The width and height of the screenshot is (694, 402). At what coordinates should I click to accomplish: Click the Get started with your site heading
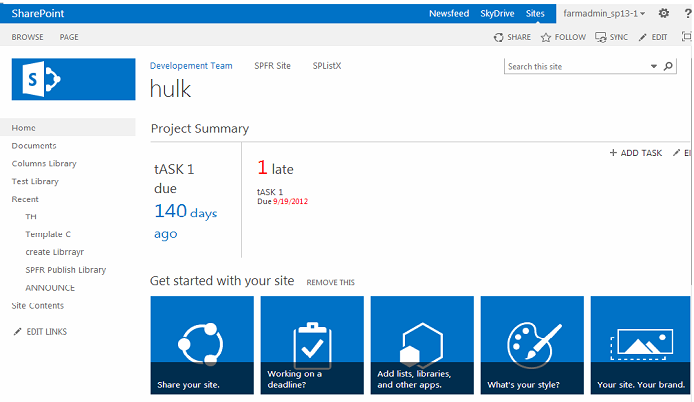[222, 281]
